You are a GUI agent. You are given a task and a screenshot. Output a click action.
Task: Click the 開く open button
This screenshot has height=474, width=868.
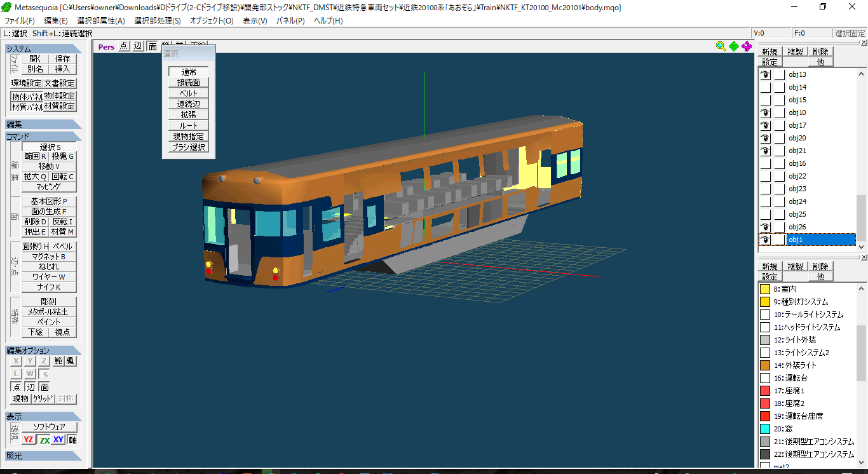point(35,58)
